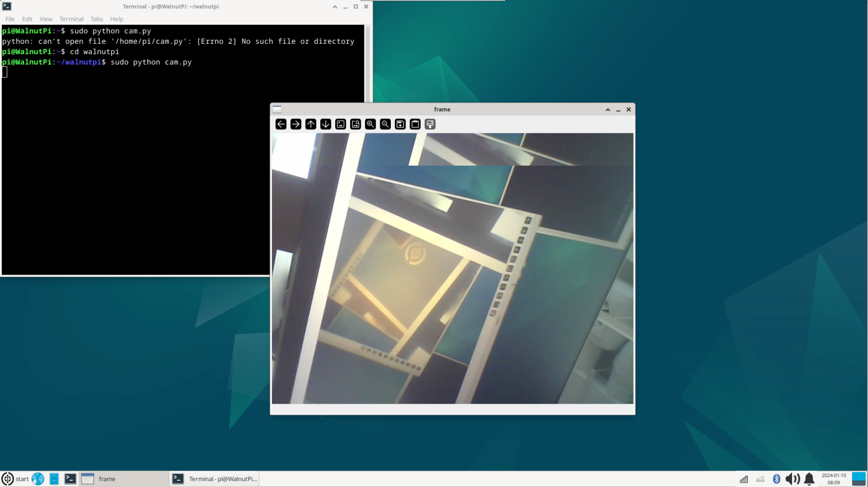Open the Help menu in Terminal
This screenshot has width=868, height=487.
click(x=116, y=19)
